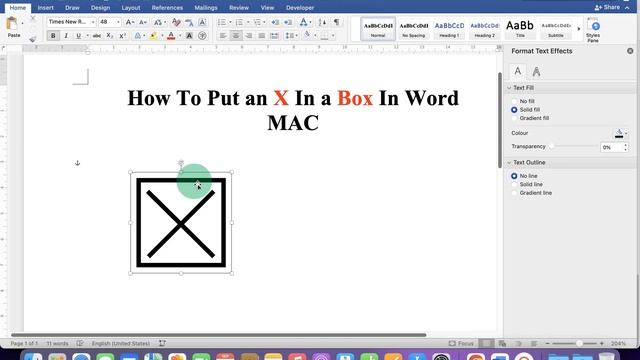Click the vertical document scrollbar
Image resolution: width=640 pixels, height=360 pixels.
point(500,120)
